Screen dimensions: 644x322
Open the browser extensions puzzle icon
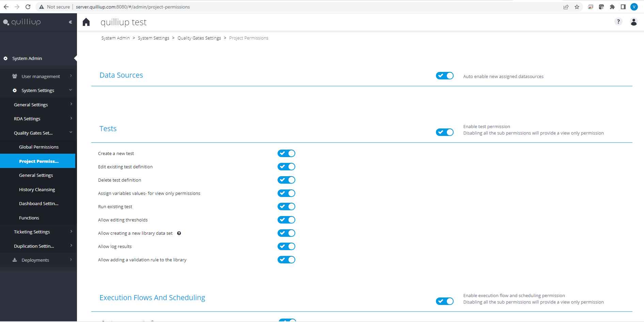pos(612,7)
